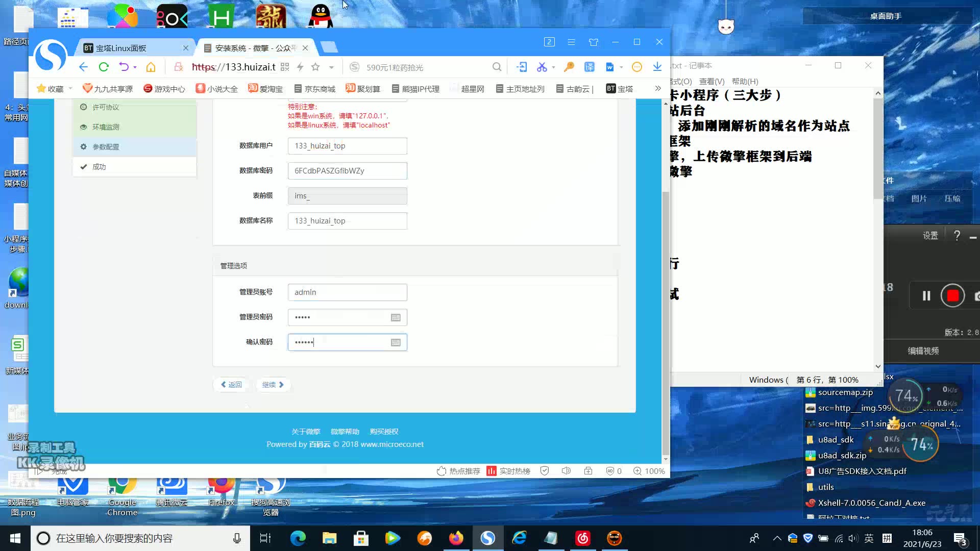Open the 帮助(H) menu in Notepad
This screenshot has width=980, height=551.
pos(745,81)
